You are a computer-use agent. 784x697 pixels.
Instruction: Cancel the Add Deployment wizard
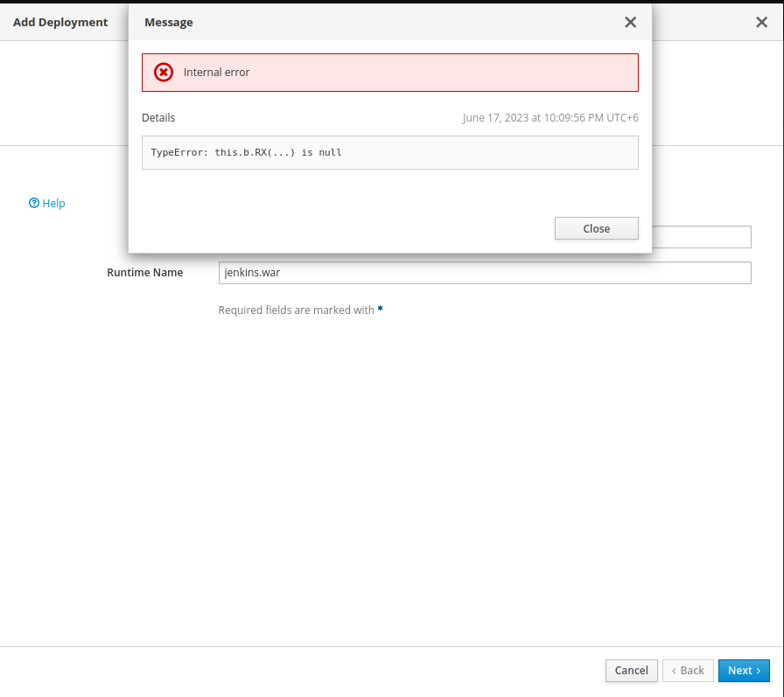[x=631, y=671]
